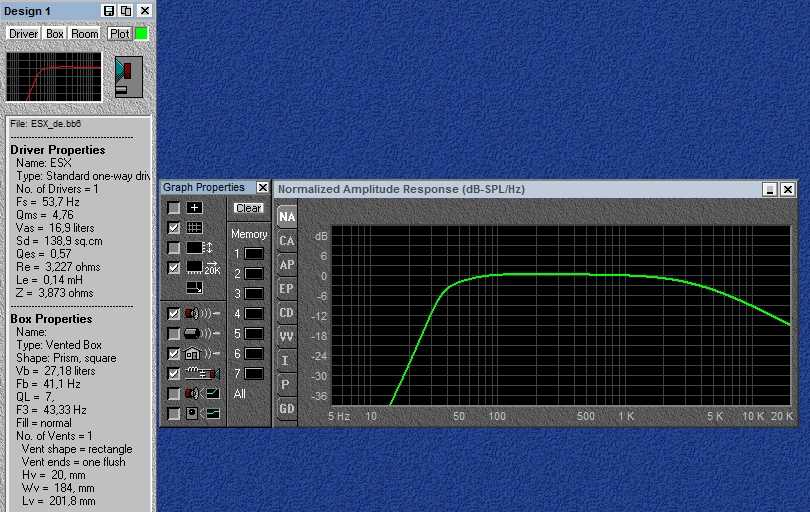Enable the cursor crosshair checkbox
Image resolution: width=810 pixels, height=512 pixels.
click(174, 208)
